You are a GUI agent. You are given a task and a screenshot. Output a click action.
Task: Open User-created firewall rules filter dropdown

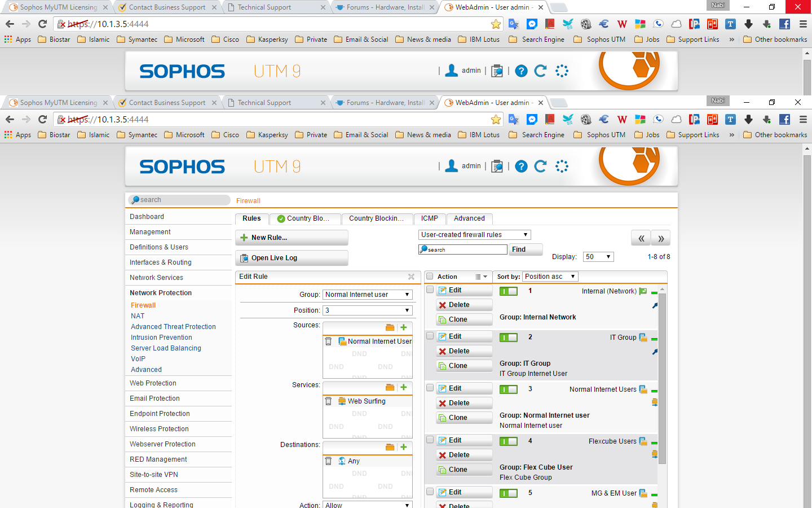474,235
